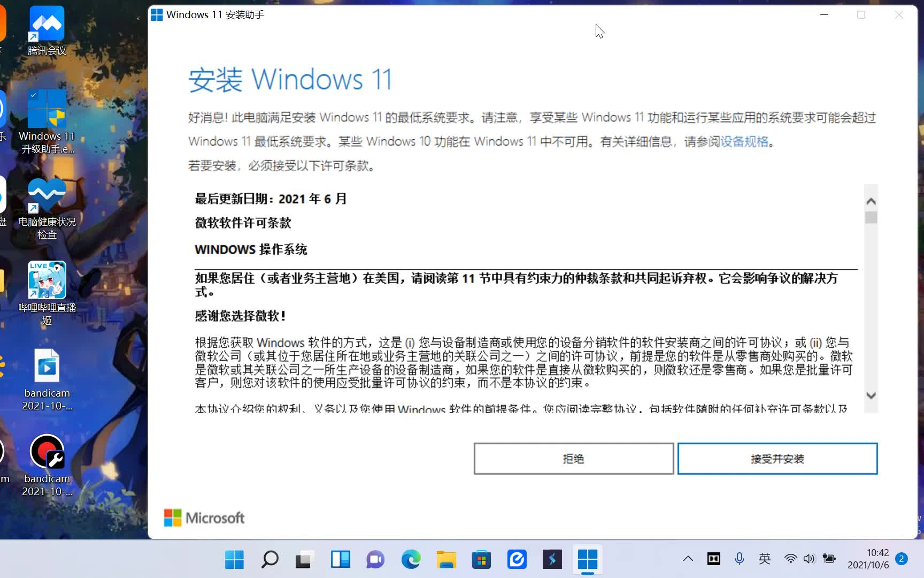Click the battery tray icon
This screenshot has width=924, height=578.
click(x=829, y=559)
